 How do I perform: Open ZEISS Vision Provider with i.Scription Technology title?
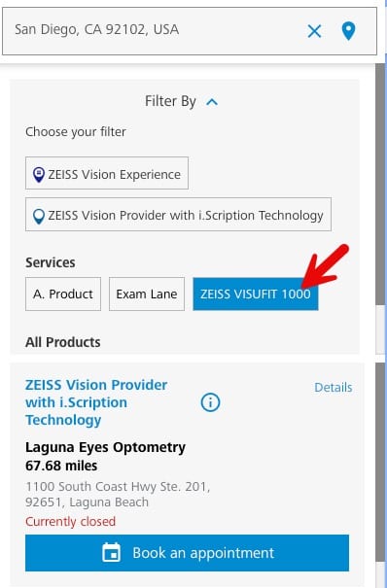(96, 402)
